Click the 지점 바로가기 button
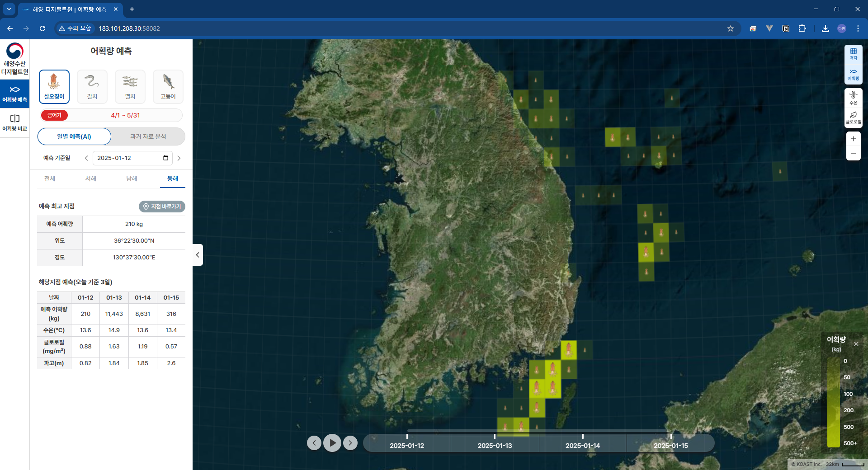The height and width of the screenshot is (470, 868). tap(162, 206)
